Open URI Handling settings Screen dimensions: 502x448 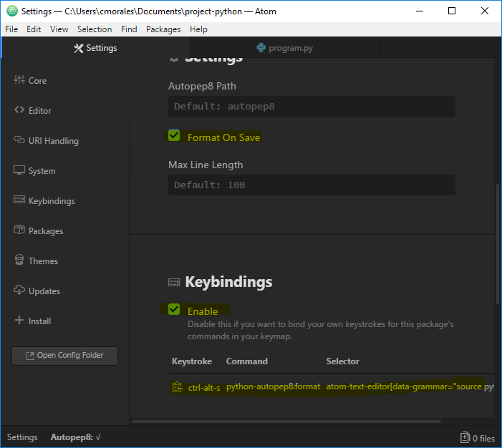pyautogui.click(x=54, y=140)
